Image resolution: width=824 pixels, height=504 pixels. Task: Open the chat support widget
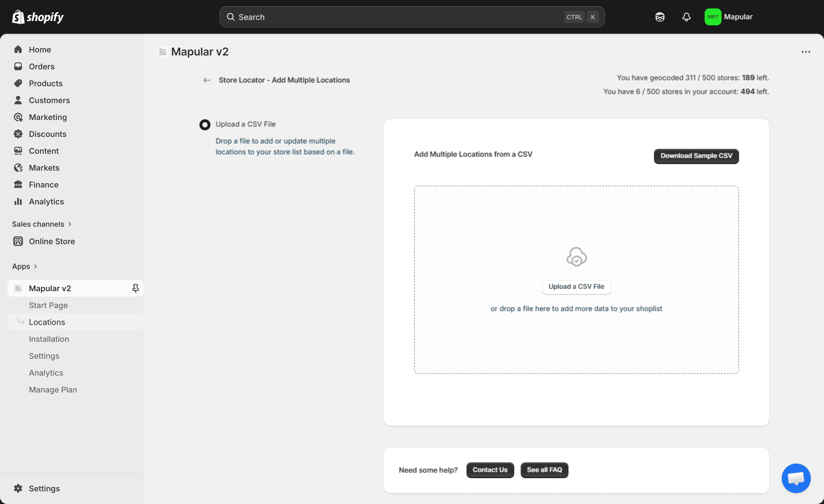click(796, 478)
